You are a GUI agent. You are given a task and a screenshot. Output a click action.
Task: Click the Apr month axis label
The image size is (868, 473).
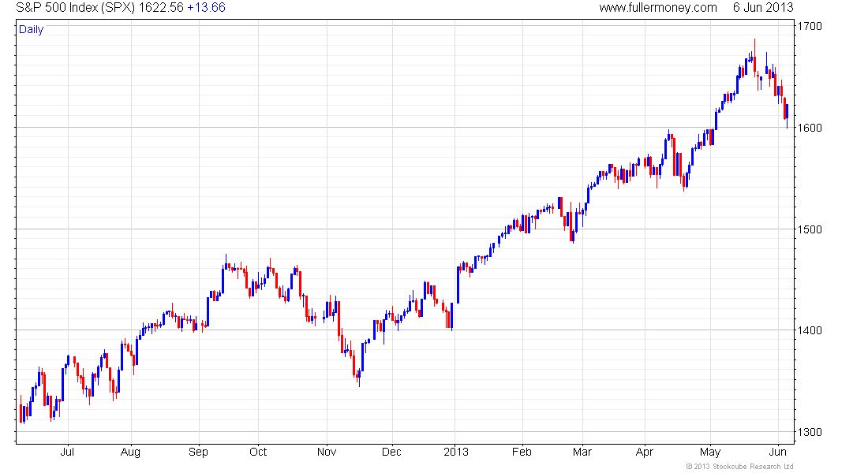click(645, 453)
